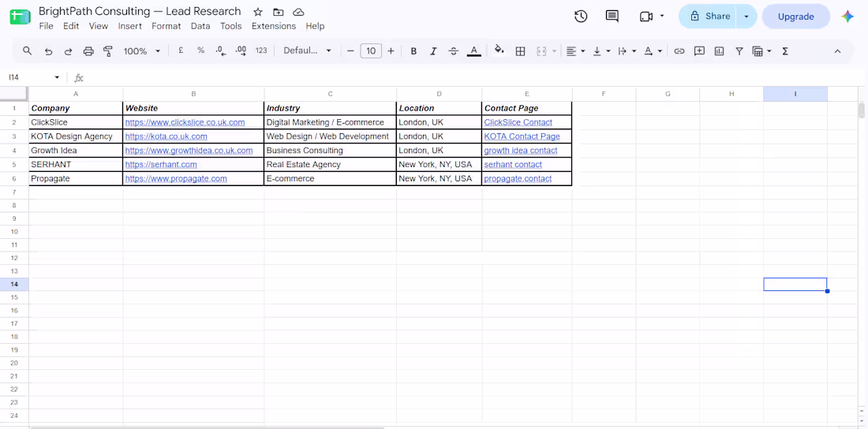The height and width of the screenshot is (429, 868).
Task: Click the Upgrade button
Action: (795, 17)
